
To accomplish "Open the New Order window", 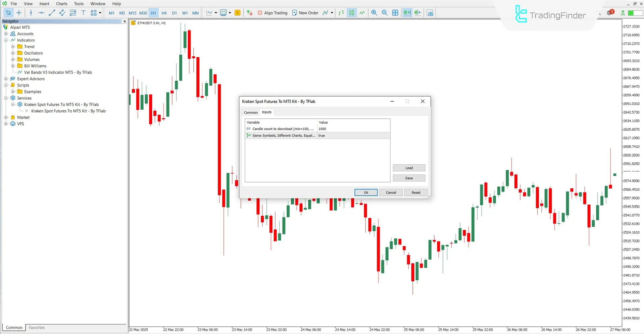I will (x=305, y=13).
